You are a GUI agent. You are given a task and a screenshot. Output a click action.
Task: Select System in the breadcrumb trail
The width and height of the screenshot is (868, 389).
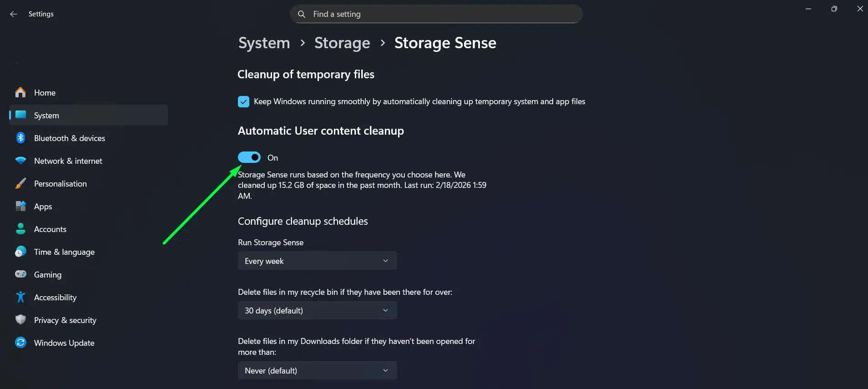tap(264, 43)
